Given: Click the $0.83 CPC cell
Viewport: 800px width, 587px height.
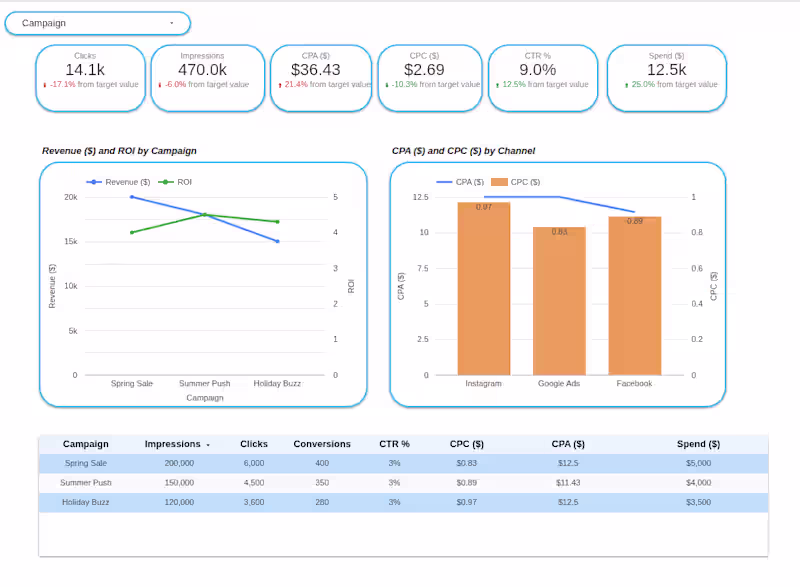Looking at the screenshot, I should click(466, 463).
